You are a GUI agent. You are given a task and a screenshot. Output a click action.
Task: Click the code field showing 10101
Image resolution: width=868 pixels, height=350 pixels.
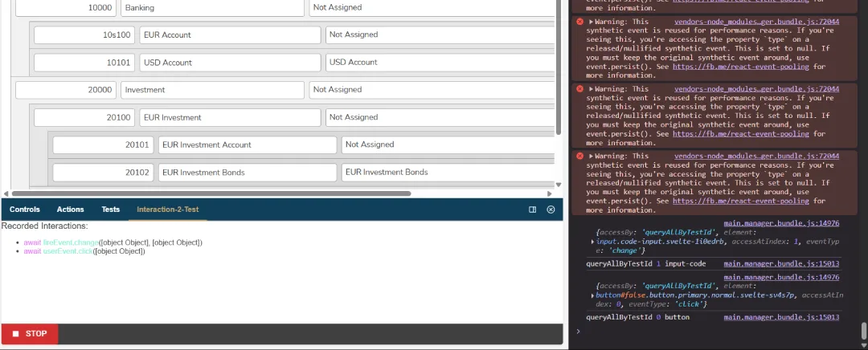(84, 63)
